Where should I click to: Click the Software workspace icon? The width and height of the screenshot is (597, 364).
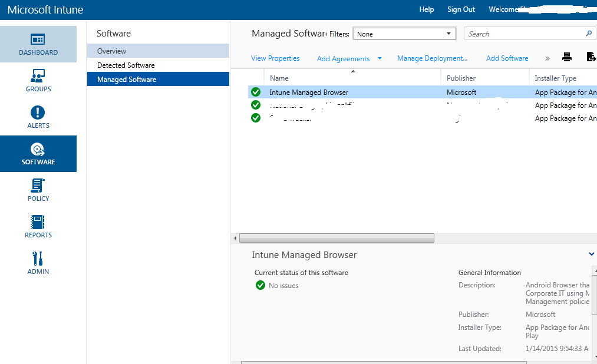click(x=38, y=153)
